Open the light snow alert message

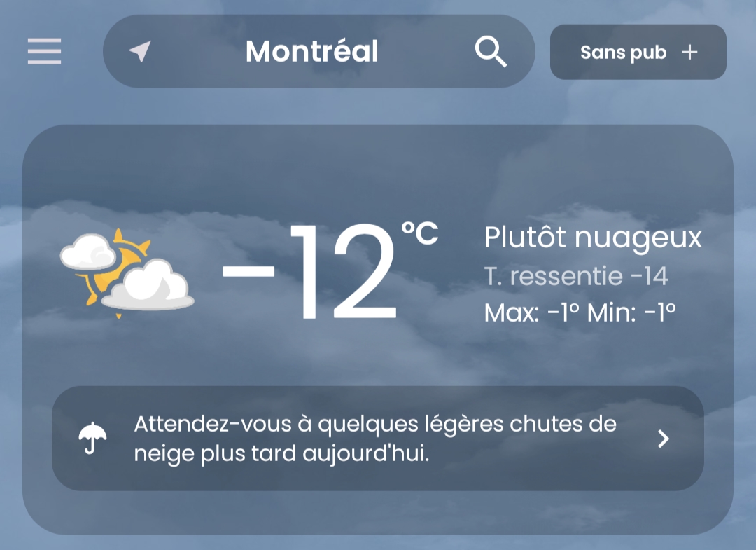[x=375, y=439]
